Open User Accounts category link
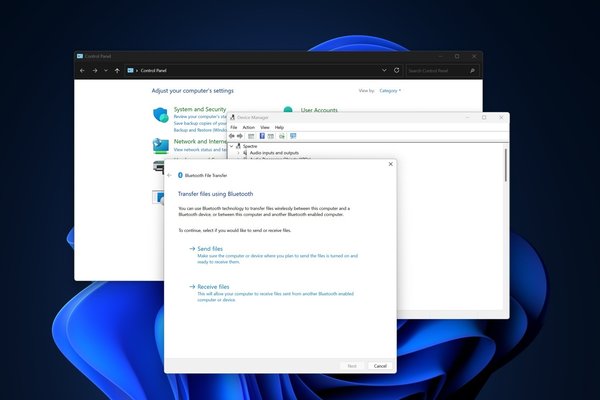 click(319, 110)
